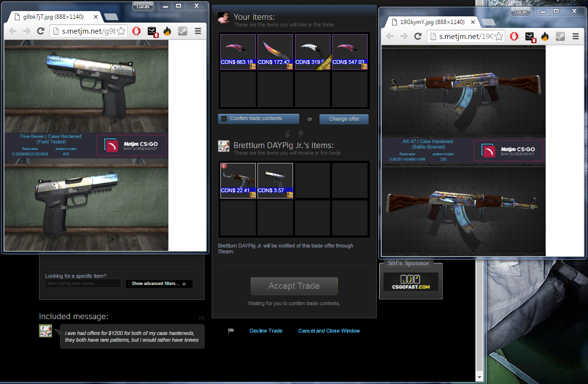
Task: Close the g9bk7jT.jpg tab
Action: [x=96, y=17]
